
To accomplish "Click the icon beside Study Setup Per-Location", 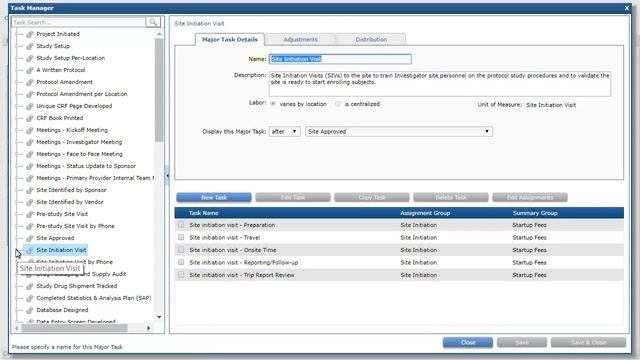I will [x=29, y=58].
